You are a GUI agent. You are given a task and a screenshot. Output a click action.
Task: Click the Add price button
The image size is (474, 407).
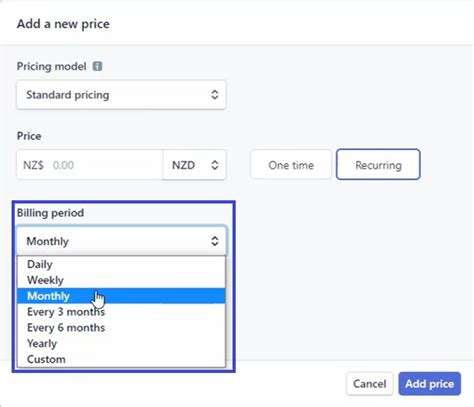pos(430,384)
